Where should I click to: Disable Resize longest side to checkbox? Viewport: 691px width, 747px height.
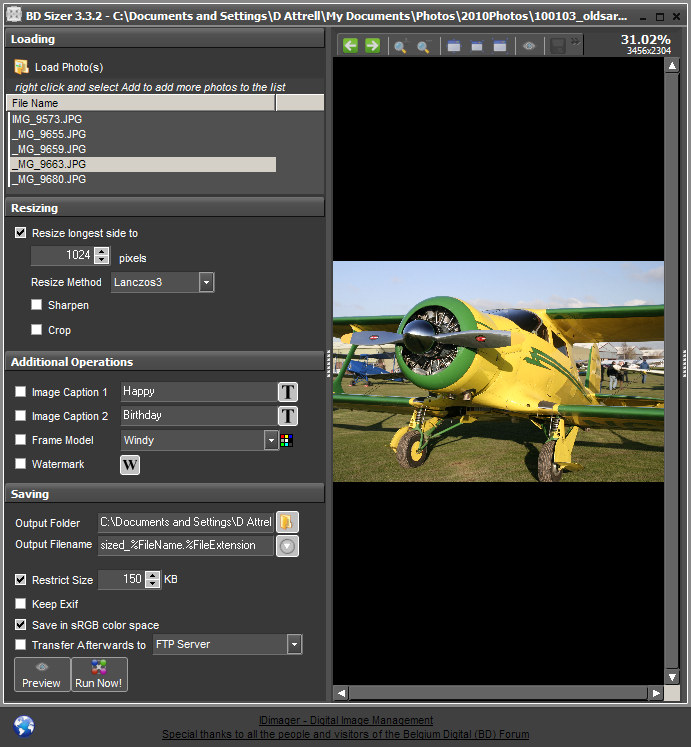(21, 233)
